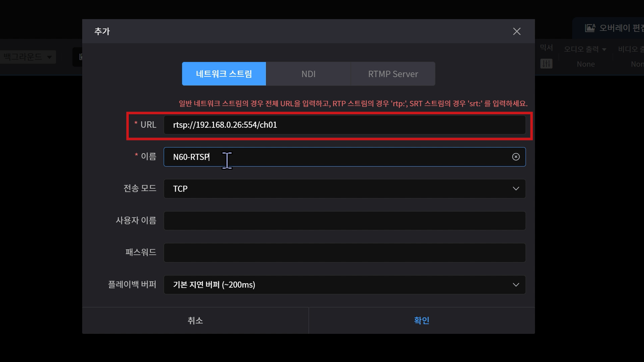The width and height of the screenshot is (644, 362).
Task: Click the audio mixer sliders icon
Action: 546,64
